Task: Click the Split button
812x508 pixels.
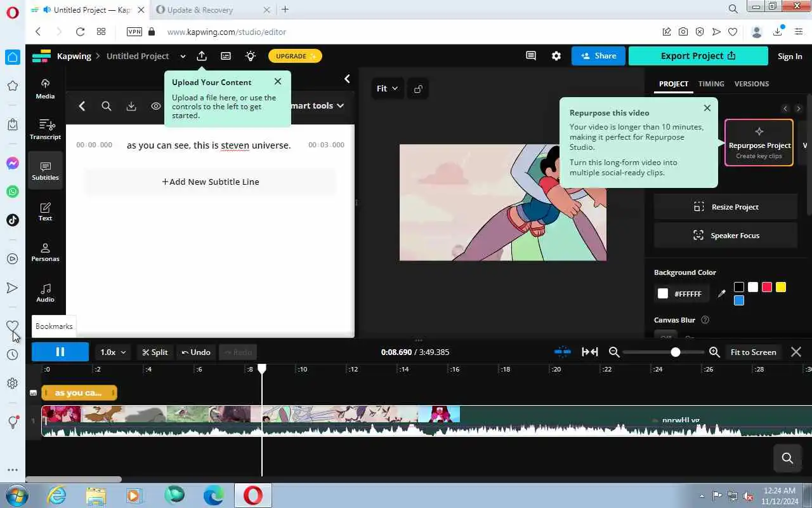Action: (x=155, y=352)
